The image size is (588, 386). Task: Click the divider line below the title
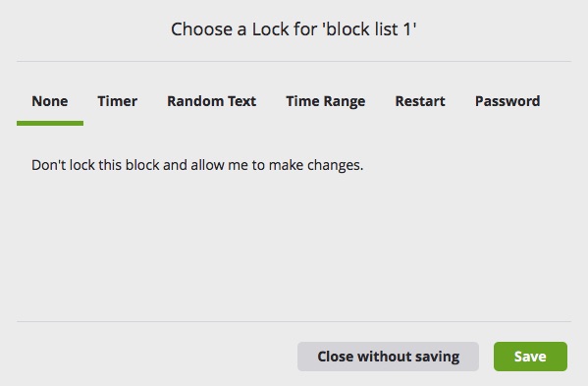coord(294,61)
